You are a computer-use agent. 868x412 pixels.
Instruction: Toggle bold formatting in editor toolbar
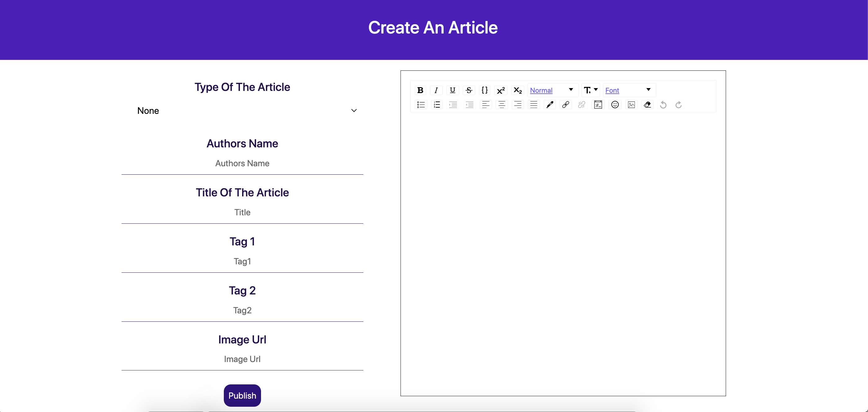point(420,90)
